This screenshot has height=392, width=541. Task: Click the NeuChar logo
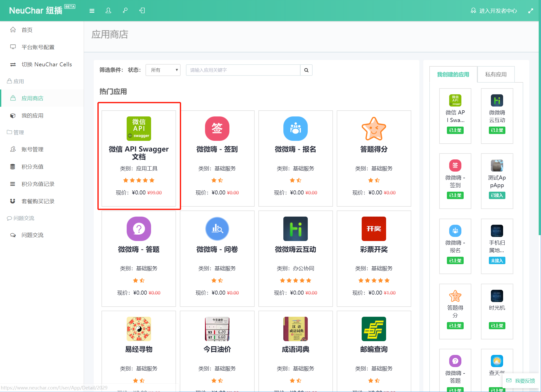click(x=42, y=10)
